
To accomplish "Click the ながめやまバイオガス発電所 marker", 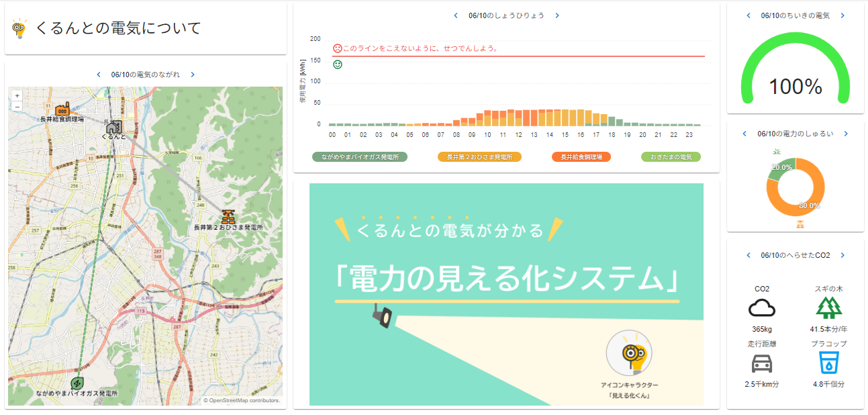I will (x=77, y=383).
